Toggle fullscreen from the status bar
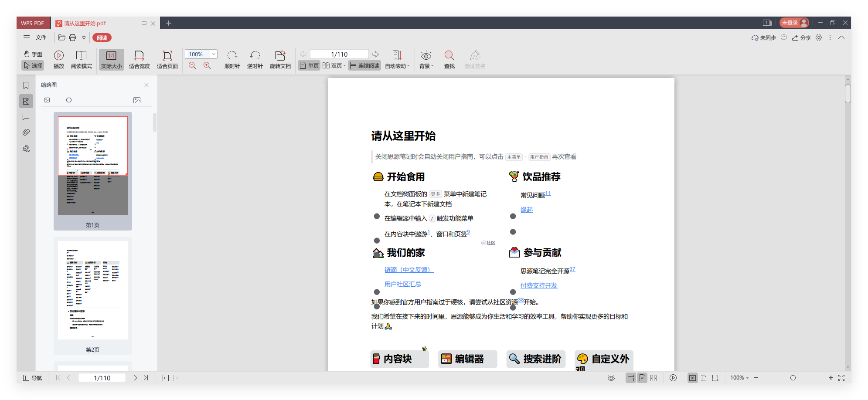Viewport: 868px width, 400px height. click(841, 378)
